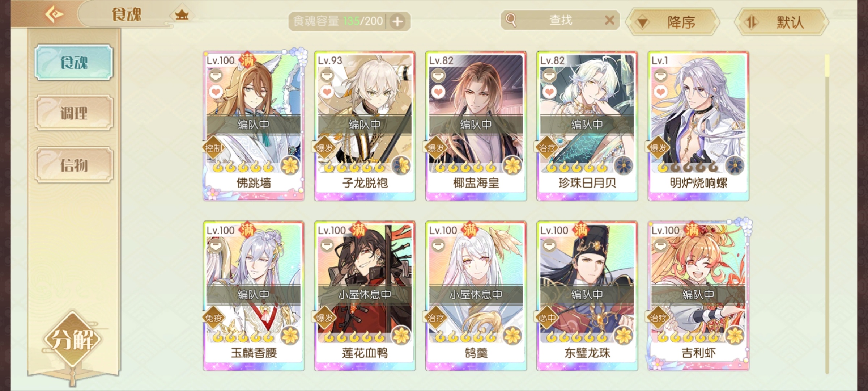Image resolution: width=868 pixels, height=391 pixels.
Task: Click the plus icon to expand 食魂容量
Action: click(397, 22)
